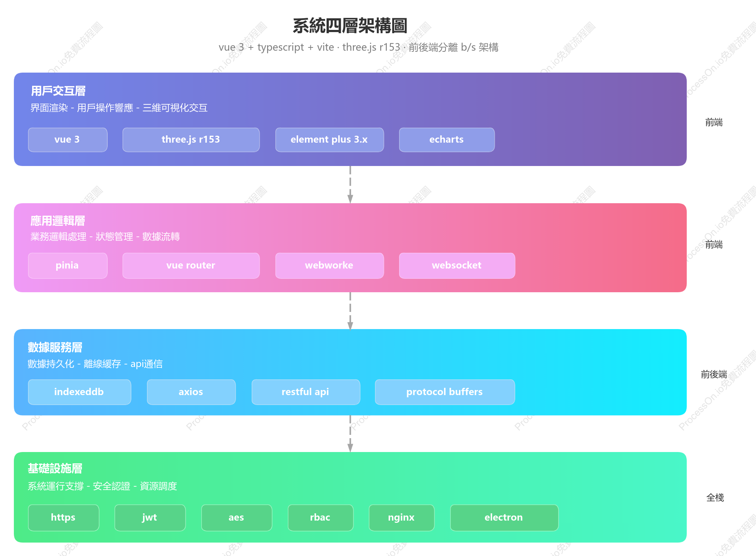The image size is (756, 556).
Task: Select the electron box
Action: click(x=504, y=518)
